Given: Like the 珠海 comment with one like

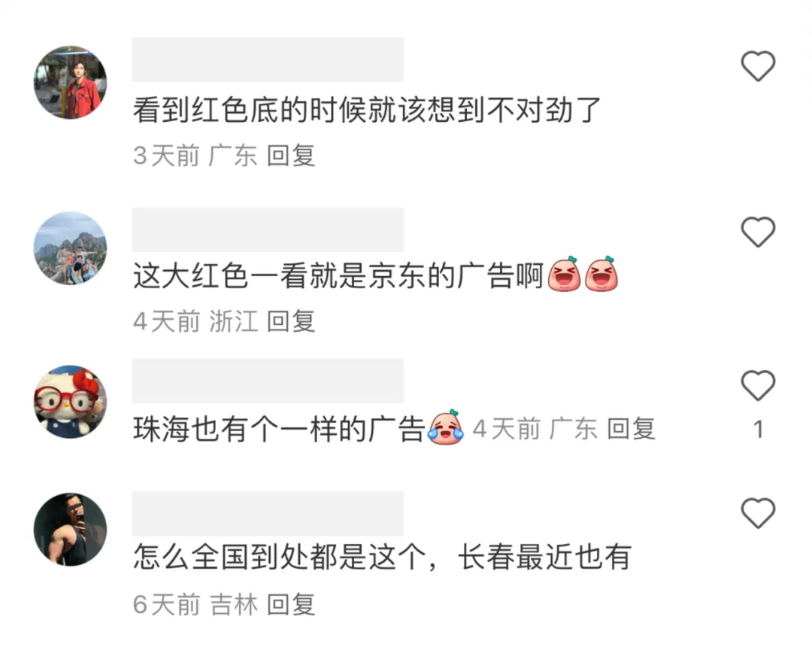Looking at the screenshot, I should (758, 385).
